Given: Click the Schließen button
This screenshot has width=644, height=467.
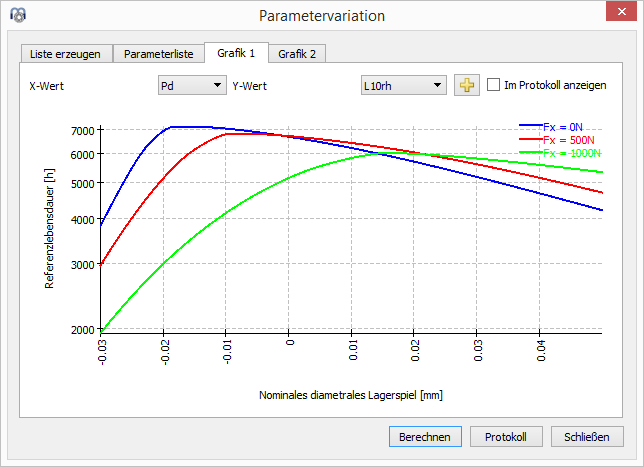Looking at the screenshot, I should click(x=587, y=437).
